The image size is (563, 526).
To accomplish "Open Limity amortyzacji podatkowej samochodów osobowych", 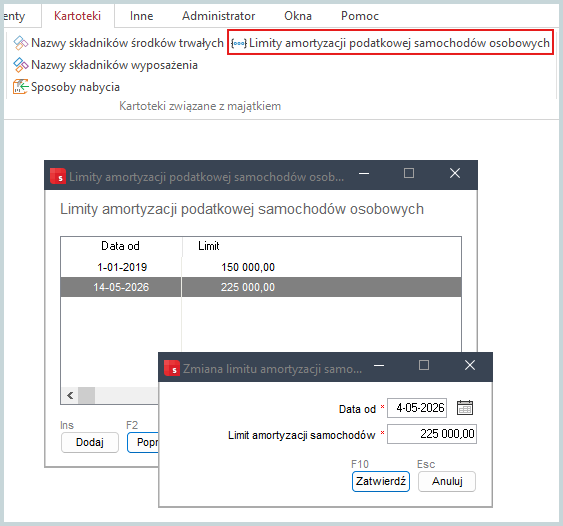I will 390,43.
